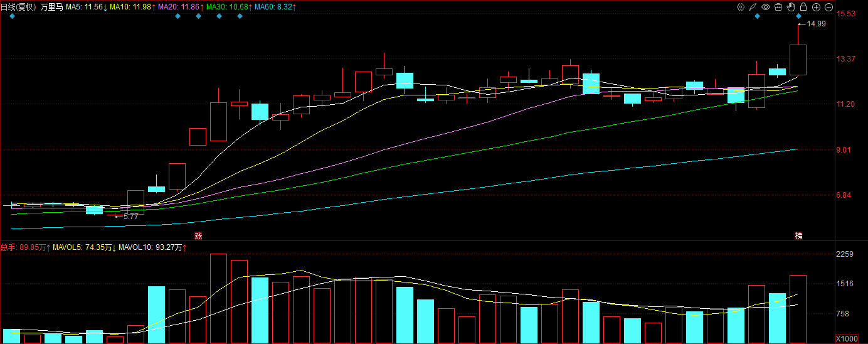Click the 13.37 price axis label
Viewport: 868px width, 344px height.
click(x=846, y=59)
